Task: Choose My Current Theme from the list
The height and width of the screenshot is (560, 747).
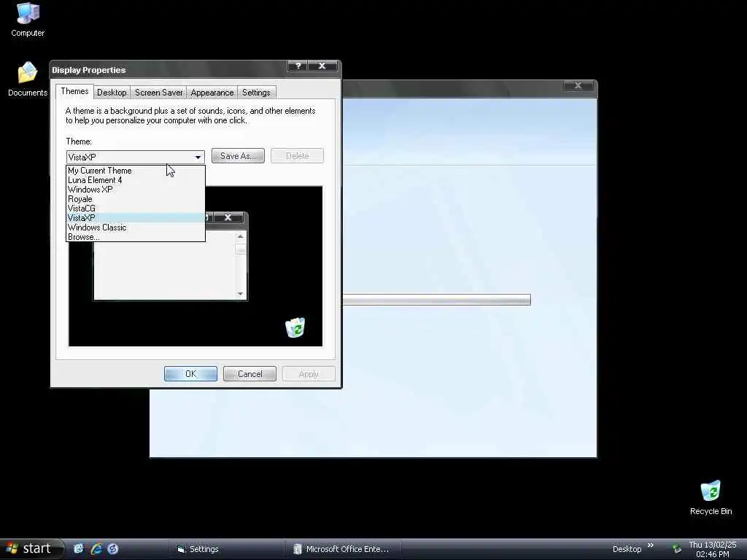Action: (x=135, y=171)
